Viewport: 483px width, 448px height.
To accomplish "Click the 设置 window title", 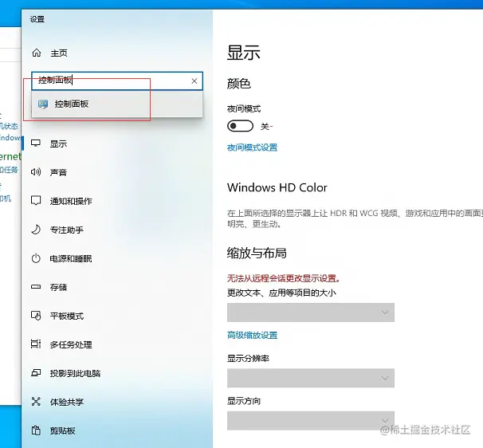I will click(x=37, y=19).
